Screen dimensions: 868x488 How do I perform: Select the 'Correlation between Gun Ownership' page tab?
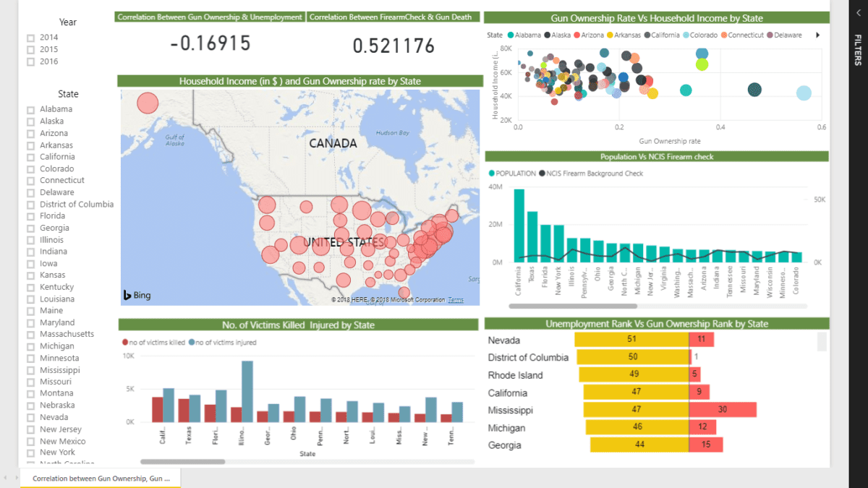click(100, 478)
